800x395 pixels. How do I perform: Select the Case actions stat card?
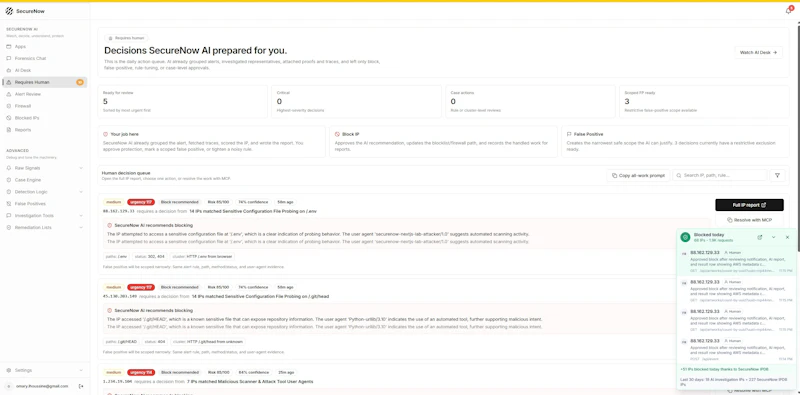click(530, 102)
